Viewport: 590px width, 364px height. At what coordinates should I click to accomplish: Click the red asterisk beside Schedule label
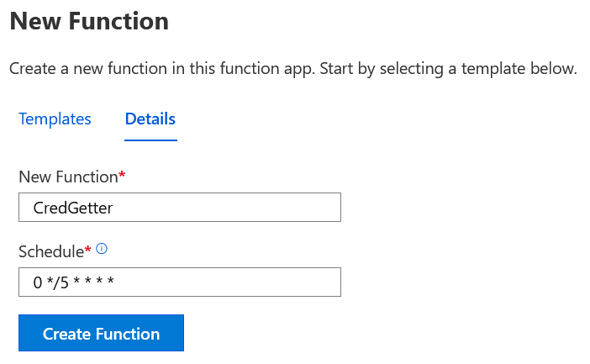87,249
